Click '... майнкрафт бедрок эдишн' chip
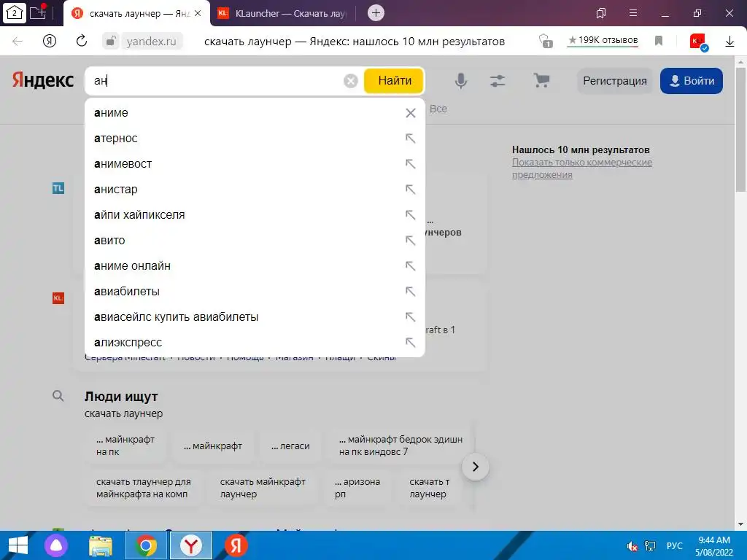 click(x=400, y=446)
